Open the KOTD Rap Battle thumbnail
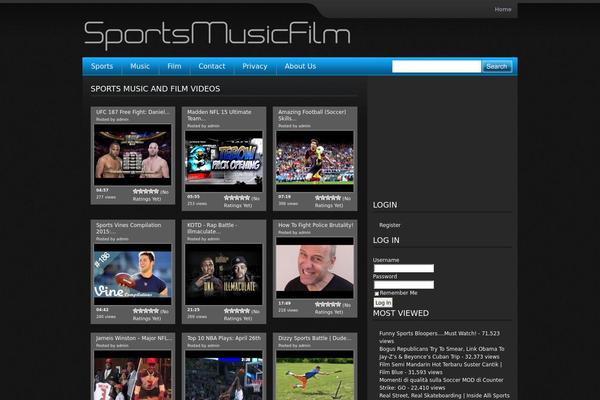Image resolution: width=600 pixels, height=400 pixels. 223,274
